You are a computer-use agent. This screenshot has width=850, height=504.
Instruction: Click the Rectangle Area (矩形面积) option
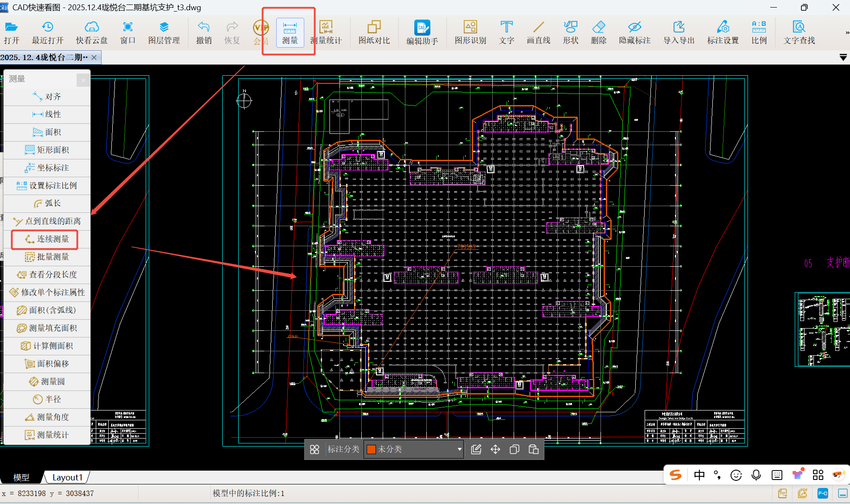(47, 150)
